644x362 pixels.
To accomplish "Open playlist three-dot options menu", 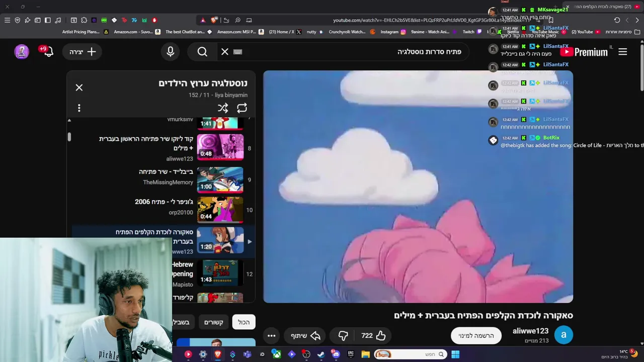I will (x=79, y=108).
